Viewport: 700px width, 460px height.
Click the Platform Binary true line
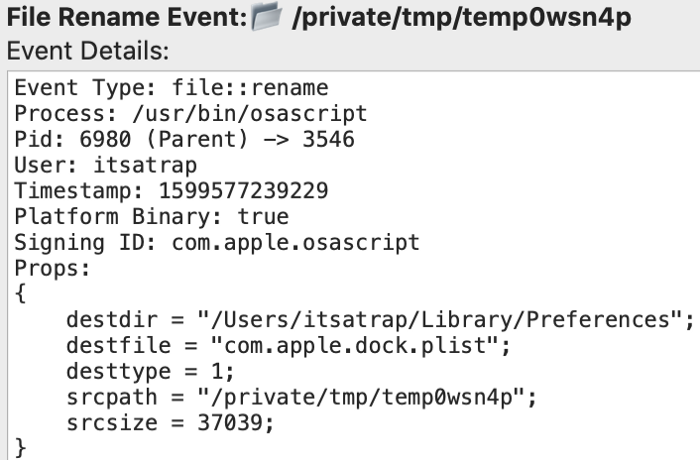151,217
